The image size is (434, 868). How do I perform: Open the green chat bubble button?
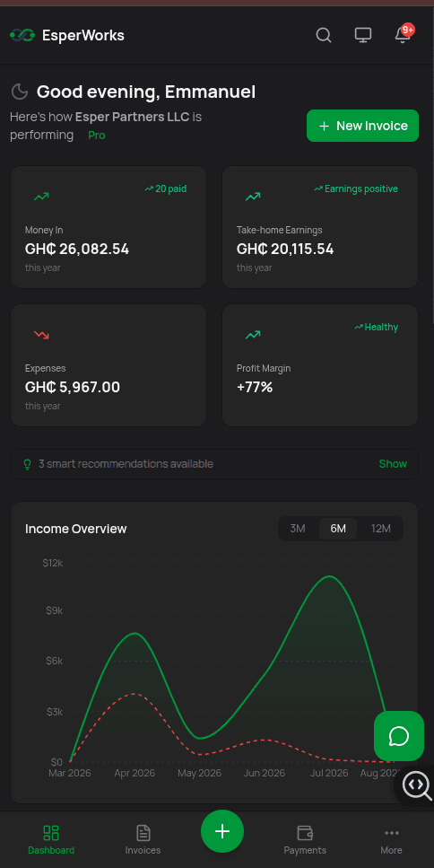tap(399, 736)
